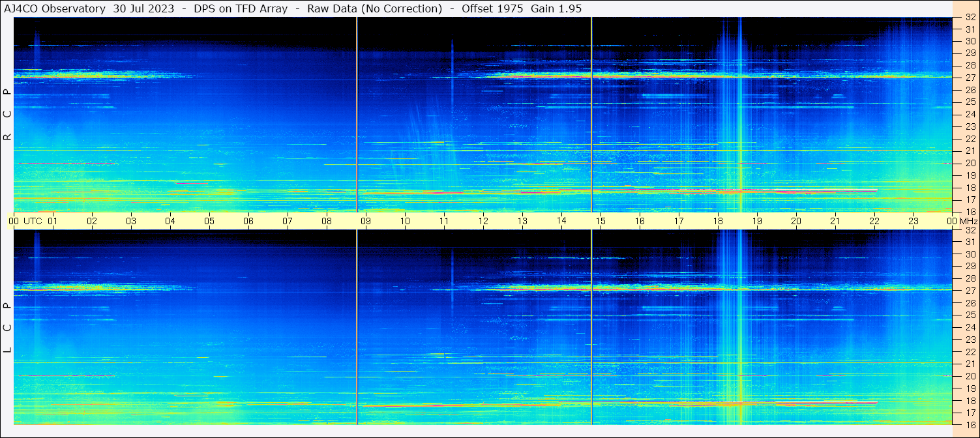Click the 16 MHz label on LCP scale
Image resolution: width=980 pixels, height=438 pixels.
[x=970, y=424]
